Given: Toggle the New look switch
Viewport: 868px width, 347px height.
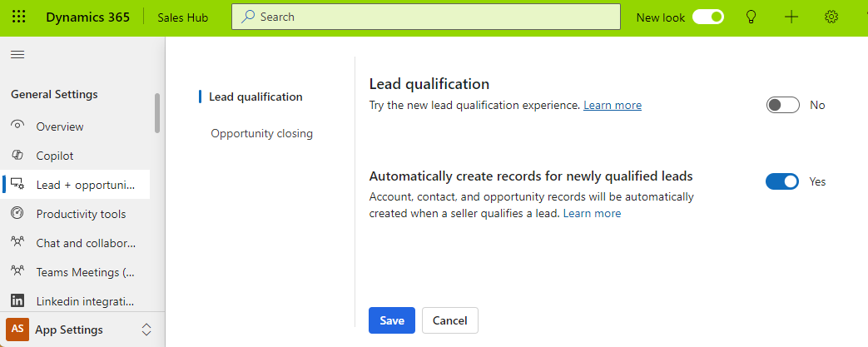Looking at the screenshot, I should point(708,17).
